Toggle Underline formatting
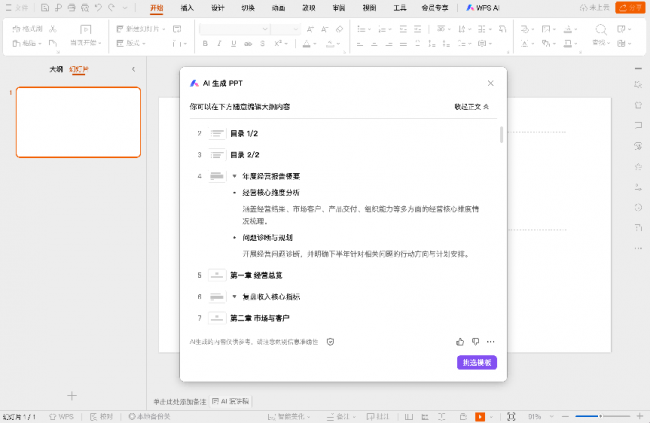650x423 pixels. [x=233, y=43]
